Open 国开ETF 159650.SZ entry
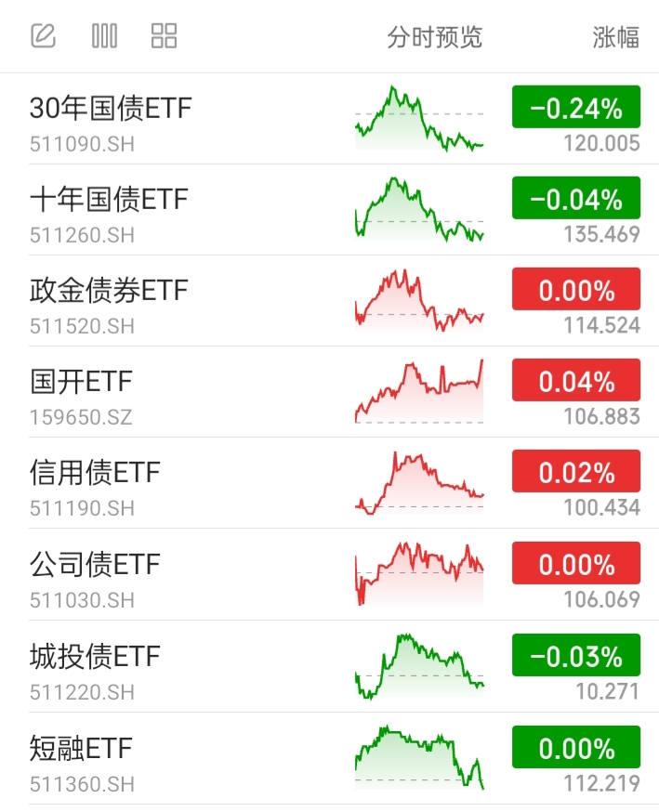Viewport: 659px width, 812px height. point(329,392)
